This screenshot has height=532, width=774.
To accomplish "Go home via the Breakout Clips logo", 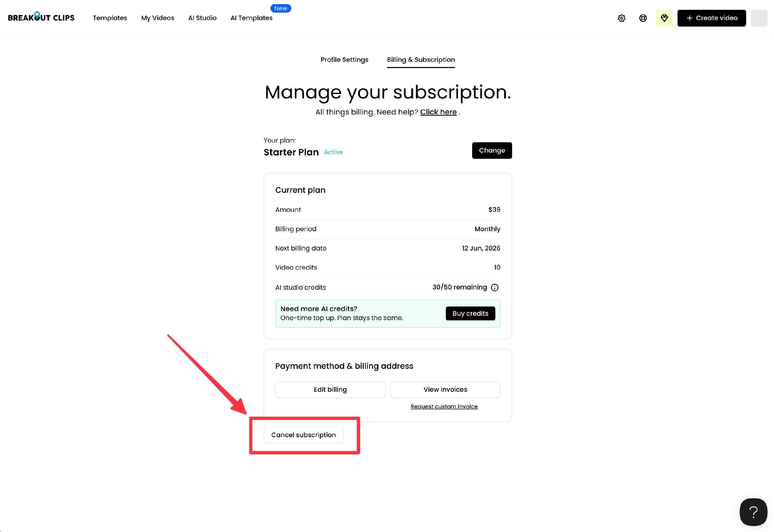I will [x=41, y=17].
